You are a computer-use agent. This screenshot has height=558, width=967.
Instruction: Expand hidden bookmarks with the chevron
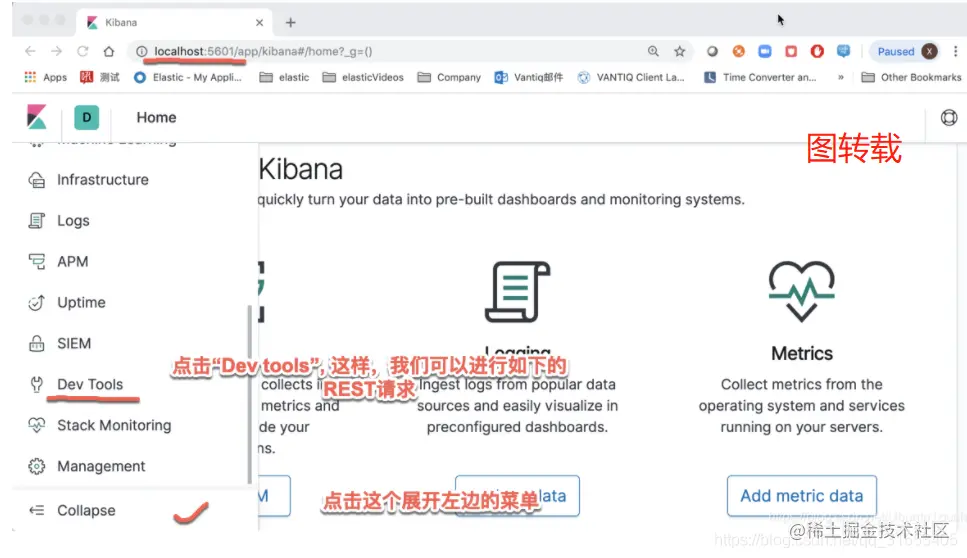(x=841, y=77)
